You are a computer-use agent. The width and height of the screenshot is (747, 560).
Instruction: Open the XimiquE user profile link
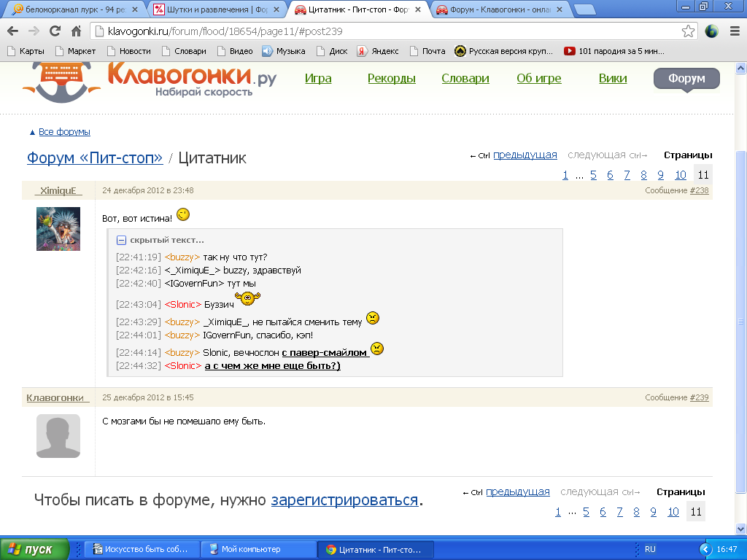[58, 190]
